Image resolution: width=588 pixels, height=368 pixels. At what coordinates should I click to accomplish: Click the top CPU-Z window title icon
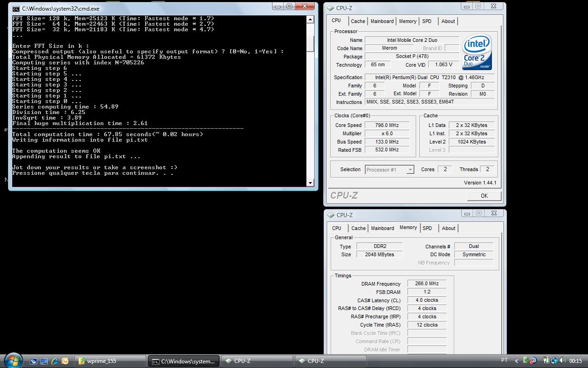pos(330,8)
